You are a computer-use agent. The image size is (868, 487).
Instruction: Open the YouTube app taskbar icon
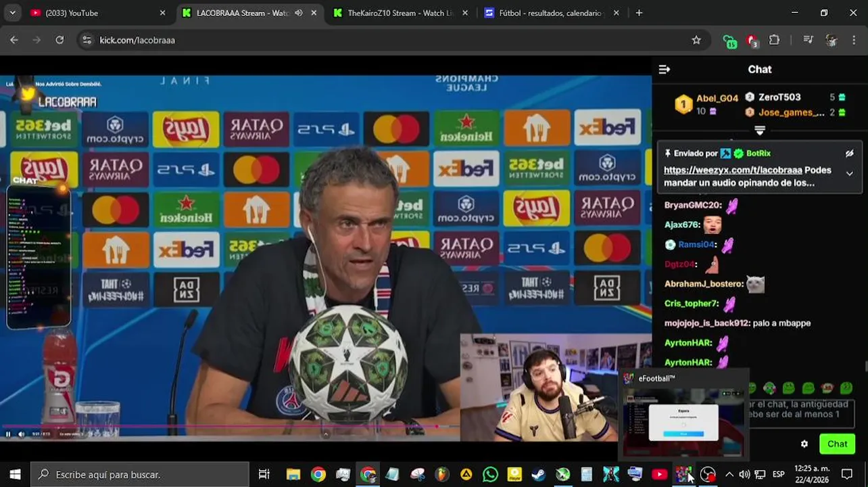coord(659,475)
